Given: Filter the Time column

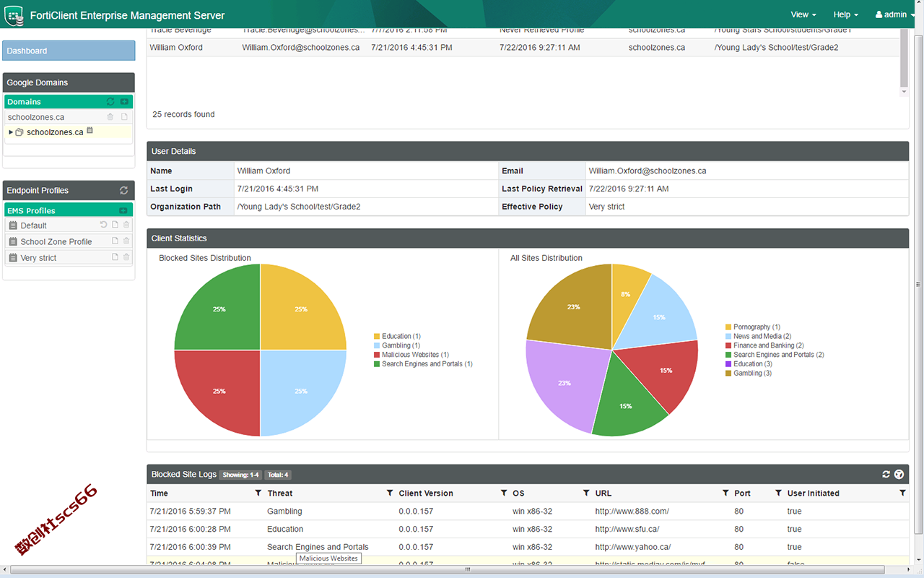Looking at the screenshot, I should point(258,493).
